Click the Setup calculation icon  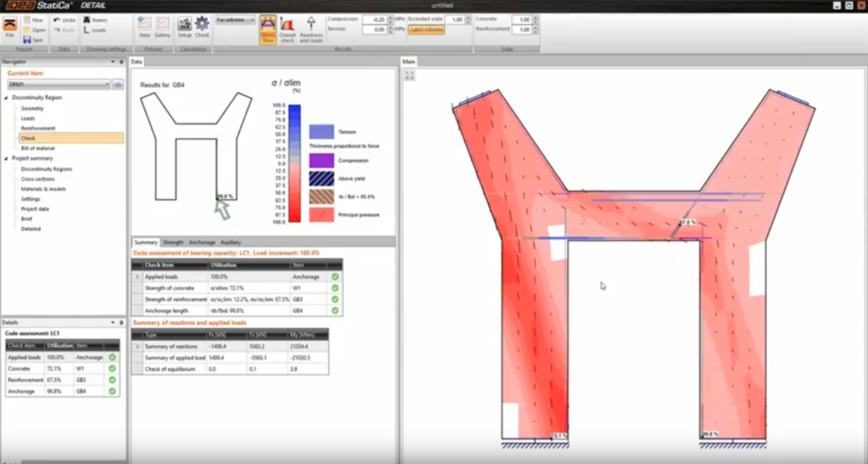coord(184,28)
